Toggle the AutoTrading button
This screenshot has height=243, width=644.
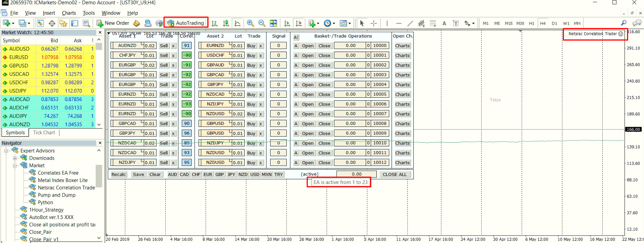click(186, 23)
